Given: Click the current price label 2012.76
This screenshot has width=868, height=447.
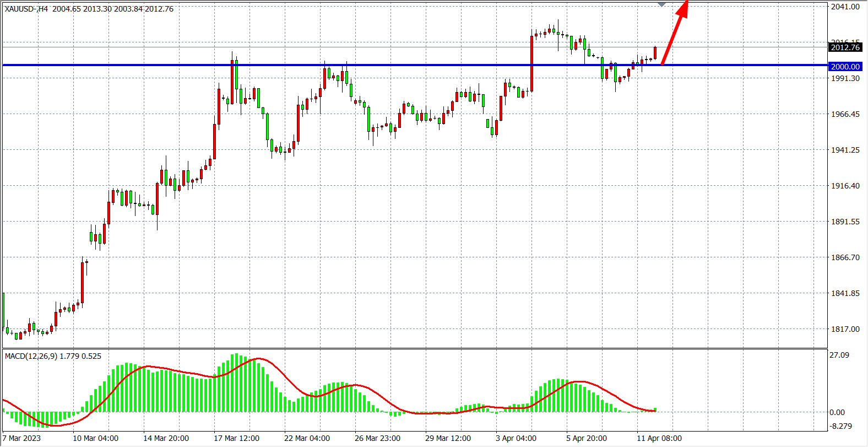Looking at the screenshot, I should point(845,47).
